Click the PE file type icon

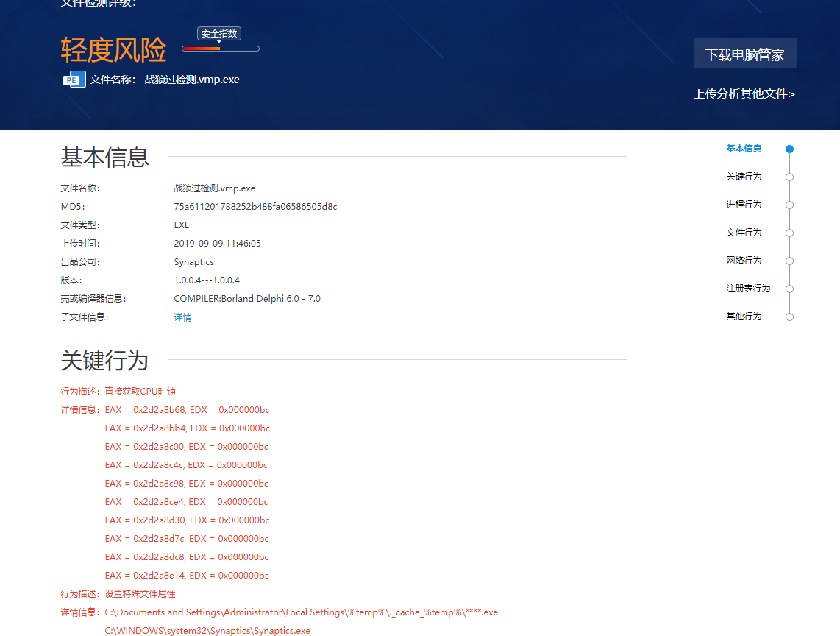pyautogui.click(x=74, y=79)
